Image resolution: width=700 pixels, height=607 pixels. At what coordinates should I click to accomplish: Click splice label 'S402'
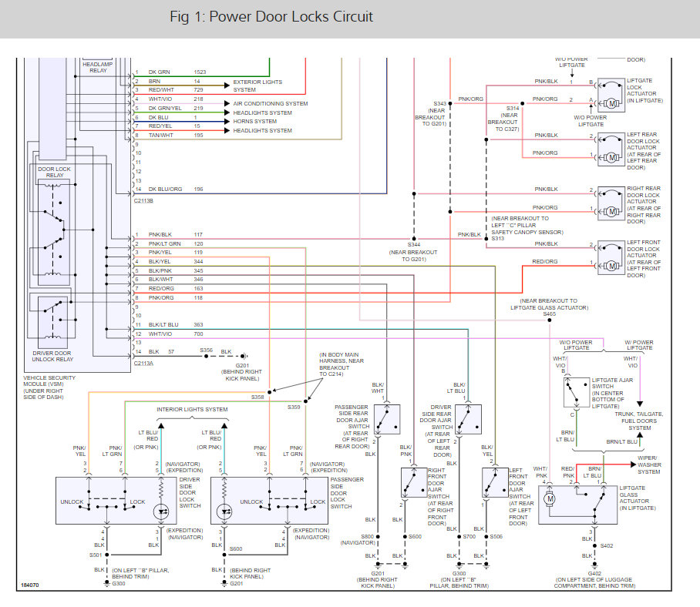point(607,546)
